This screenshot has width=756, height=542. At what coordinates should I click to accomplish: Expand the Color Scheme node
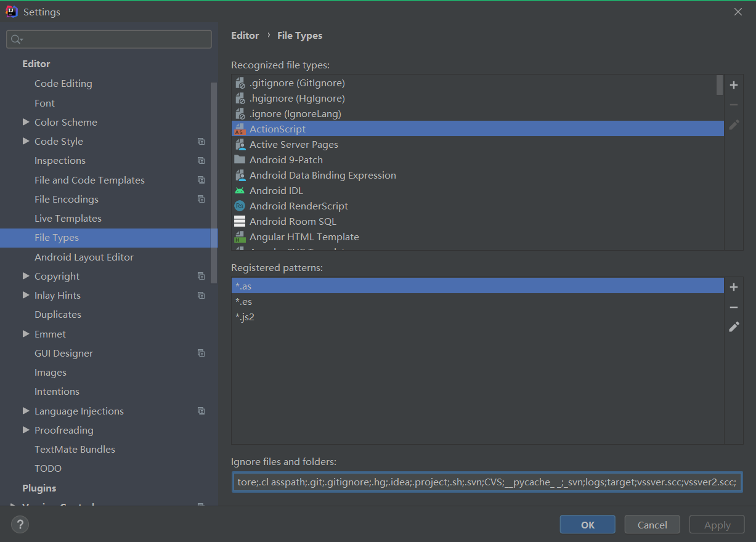(x=26, y=122)
